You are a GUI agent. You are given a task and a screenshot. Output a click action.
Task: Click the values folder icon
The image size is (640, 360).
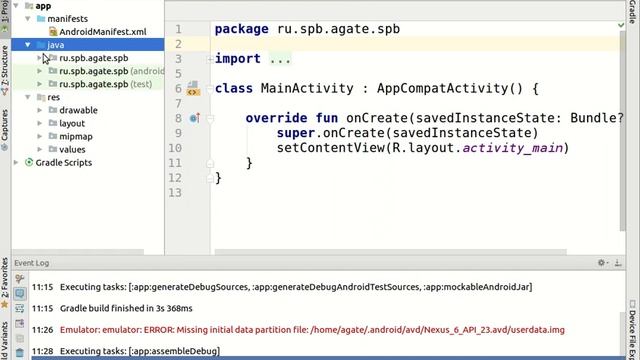53,149
